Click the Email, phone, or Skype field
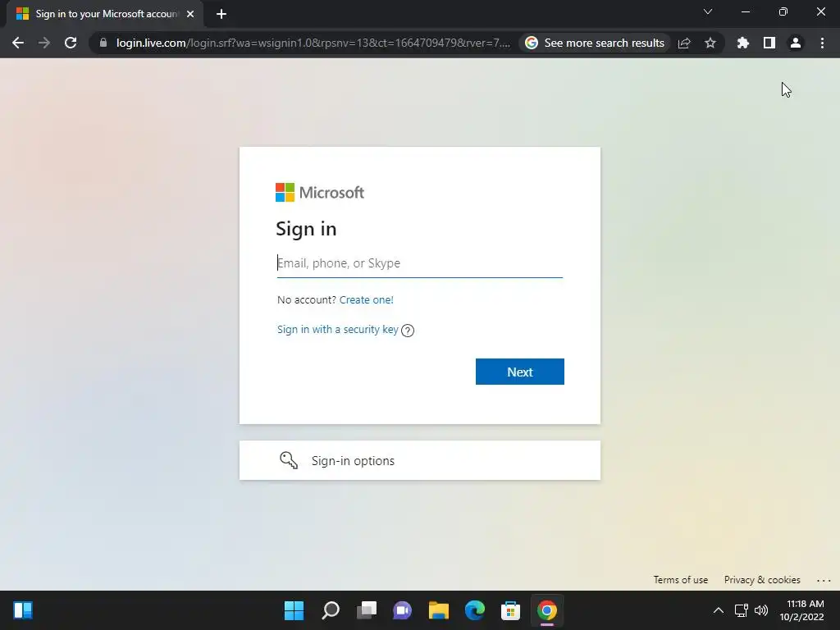 pyautogui.click(x=419, y=263)
